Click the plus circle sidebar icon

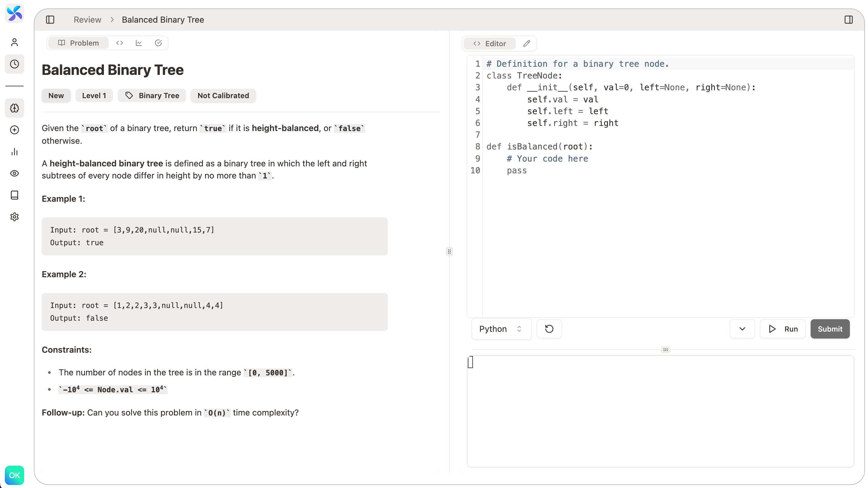pos(14,130)
